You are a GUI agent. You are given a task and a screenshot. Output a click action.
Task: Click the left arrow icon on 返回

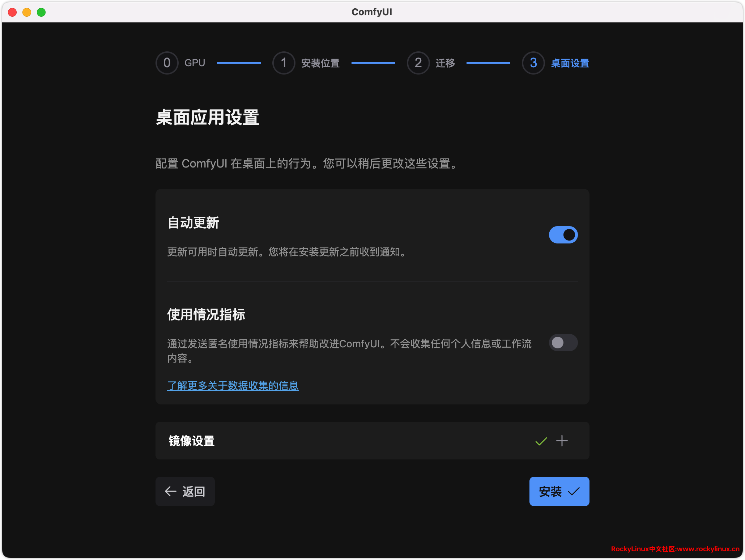[x=170, y=491]
